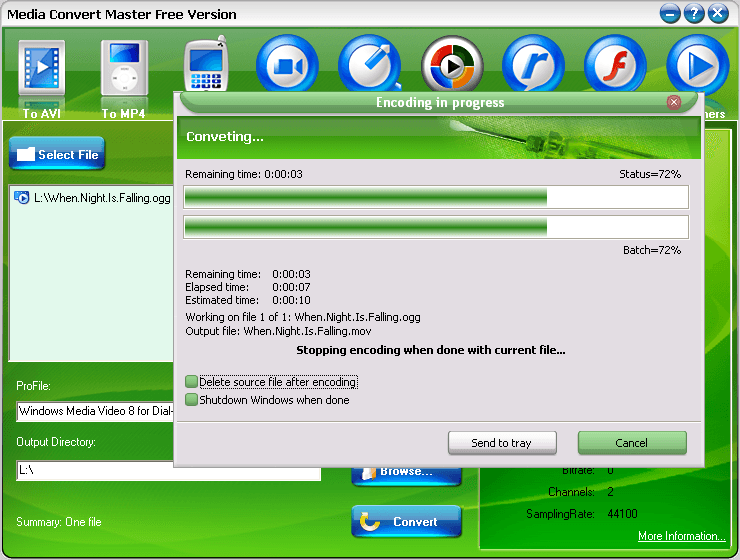Viewport: 740px width, 560px height.
Task: Click the Working on file 1 of 1 text
Action: pyautogui.click(x=303, y=317)
